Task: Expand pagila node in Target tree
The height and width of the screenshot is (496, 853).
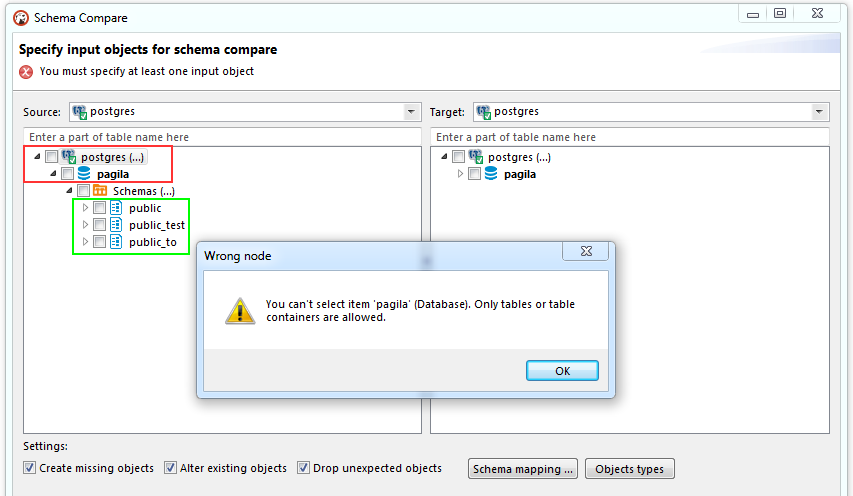Action: [x=460, y=174]
